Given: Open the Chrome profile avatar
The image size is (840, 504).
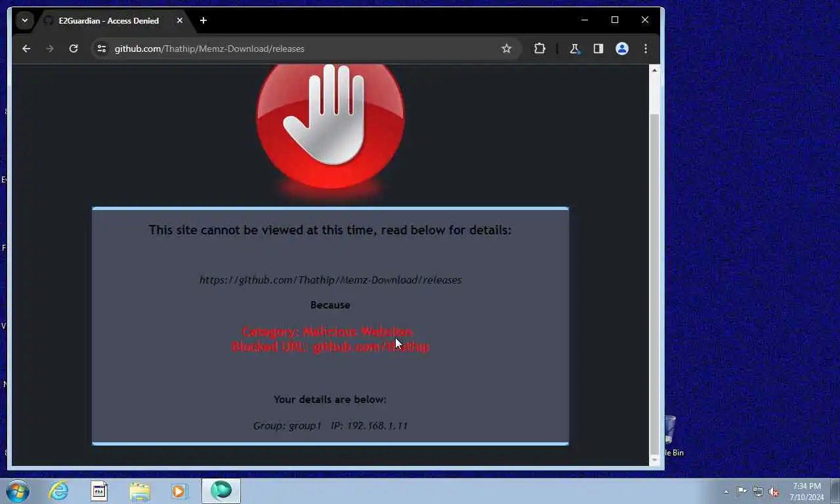Looking at the screenshot, I should (x=622, y=49).
